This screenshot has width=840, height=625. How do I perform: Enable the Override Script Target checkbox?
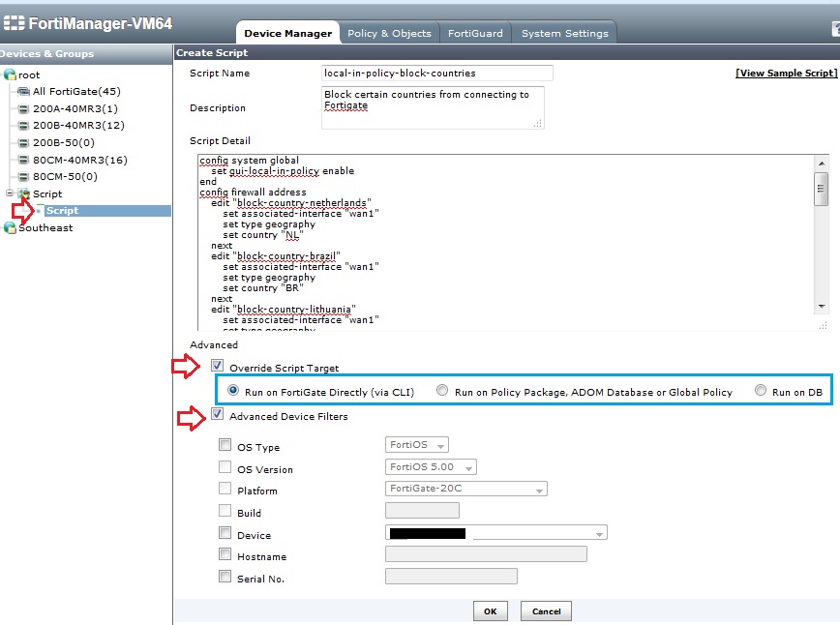217,366
